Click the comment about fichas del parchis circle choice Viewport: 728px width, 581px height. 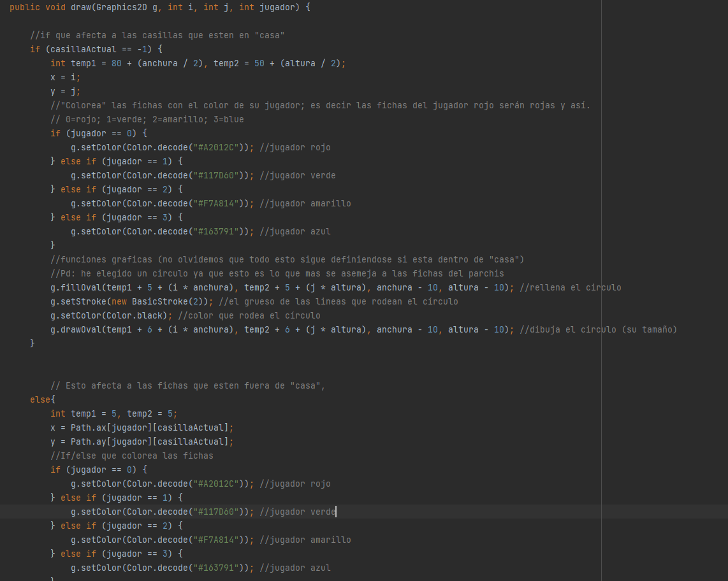coord(255,273)
